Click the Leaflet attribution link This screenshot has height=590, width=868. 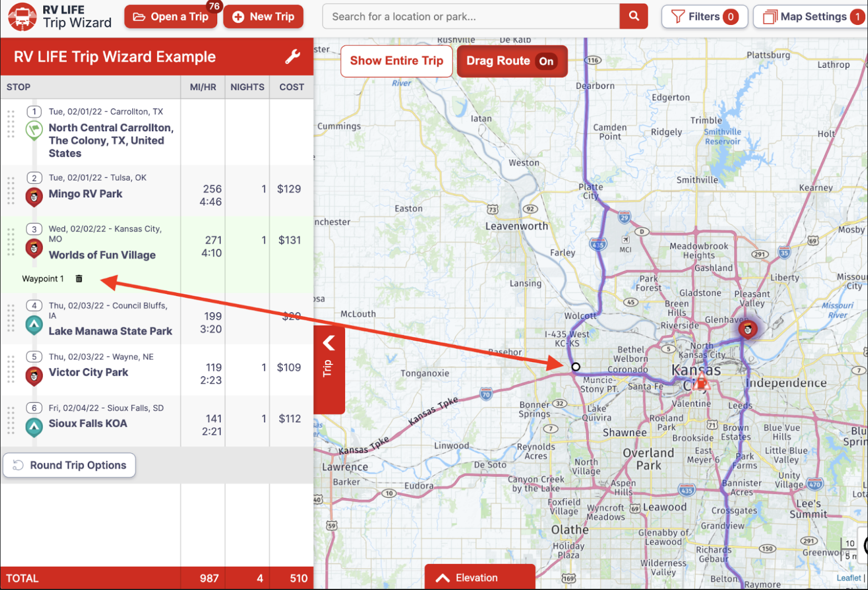[849, 578]
